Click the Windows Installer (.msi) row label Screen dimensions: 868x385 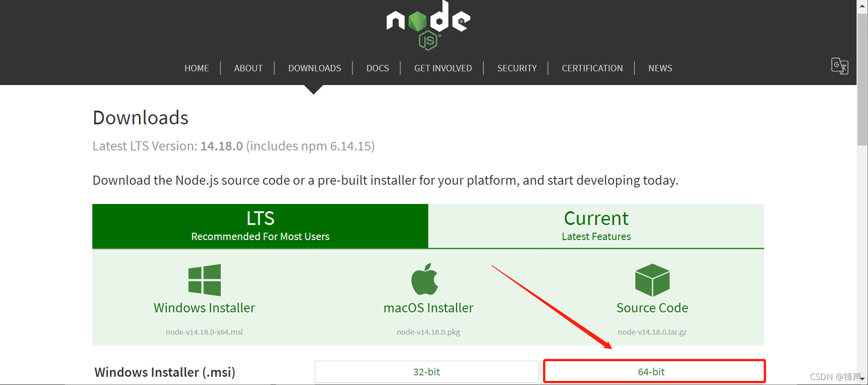click(165, 372)
